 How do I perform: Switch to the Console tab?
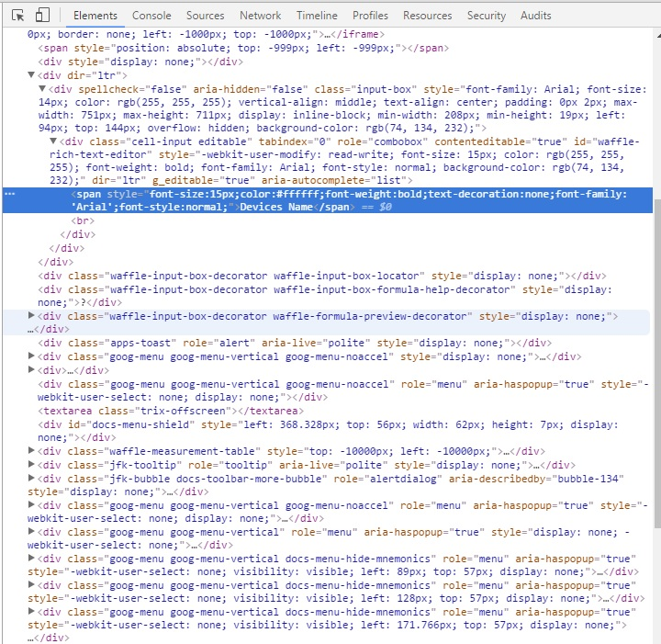(151, 16)
